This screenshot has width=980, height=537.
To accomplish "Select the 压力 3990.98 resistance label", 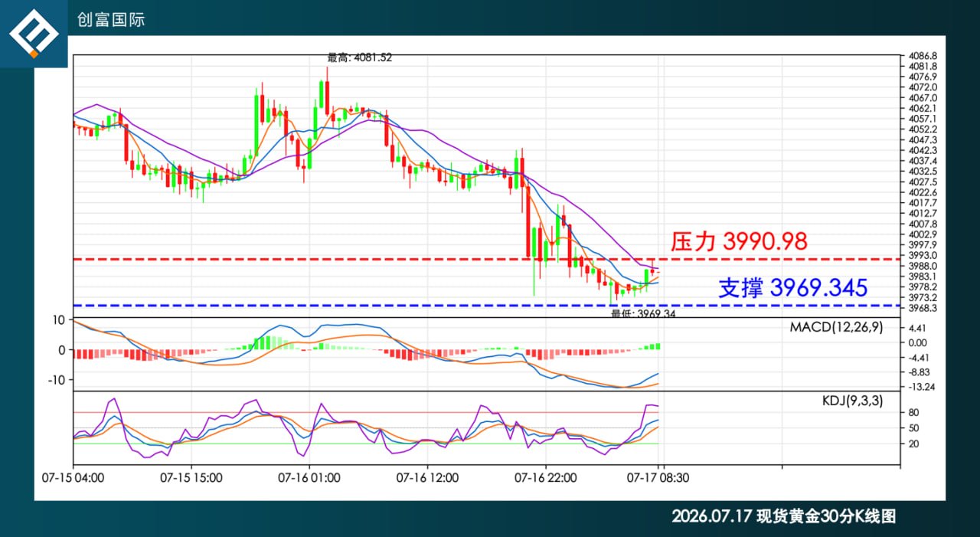I will 739,242.
